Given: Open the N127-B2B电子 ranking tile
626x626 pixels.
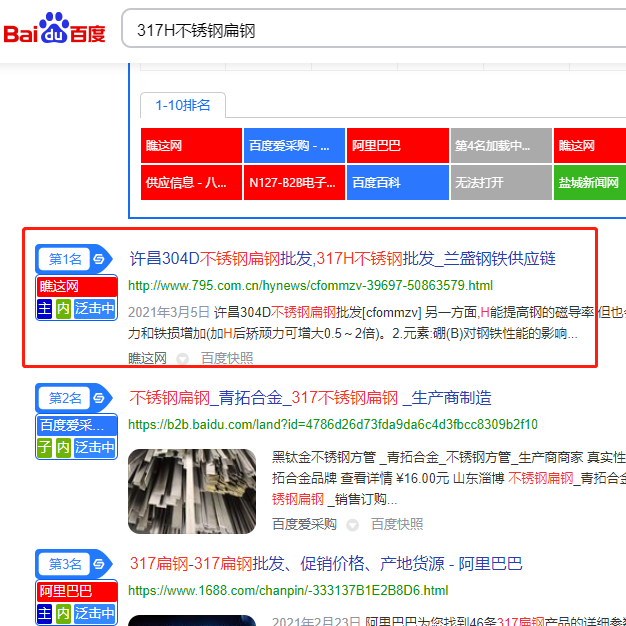Looking at the screenshot, I should click(x=294, y=182).
